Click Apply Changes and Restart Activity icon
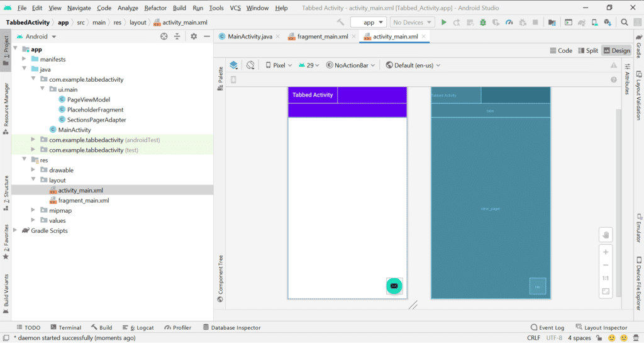Screen dimensions: 644x343 pyautogui.click(x=457, y=22)
